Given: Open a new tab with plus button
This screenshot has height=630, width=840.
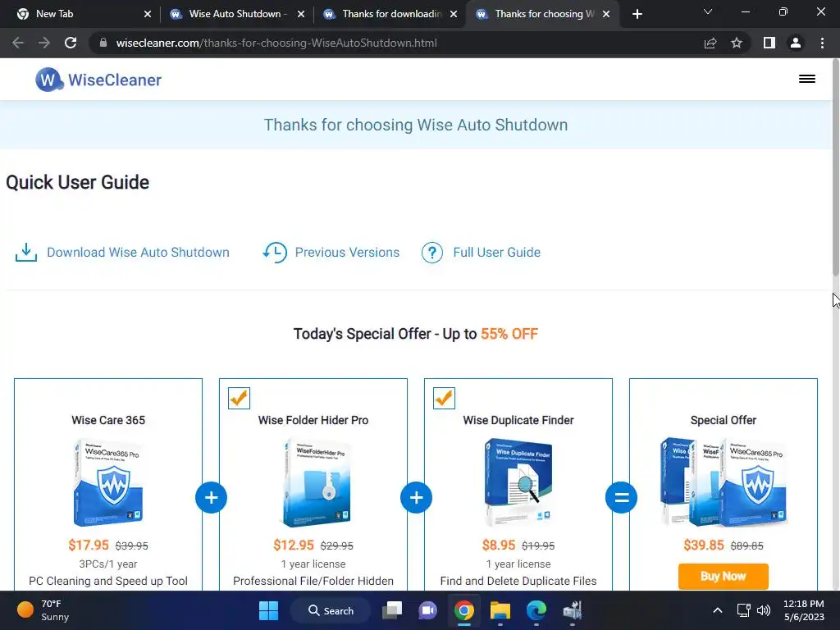Looking at the screenshot, I should point(637,14).
